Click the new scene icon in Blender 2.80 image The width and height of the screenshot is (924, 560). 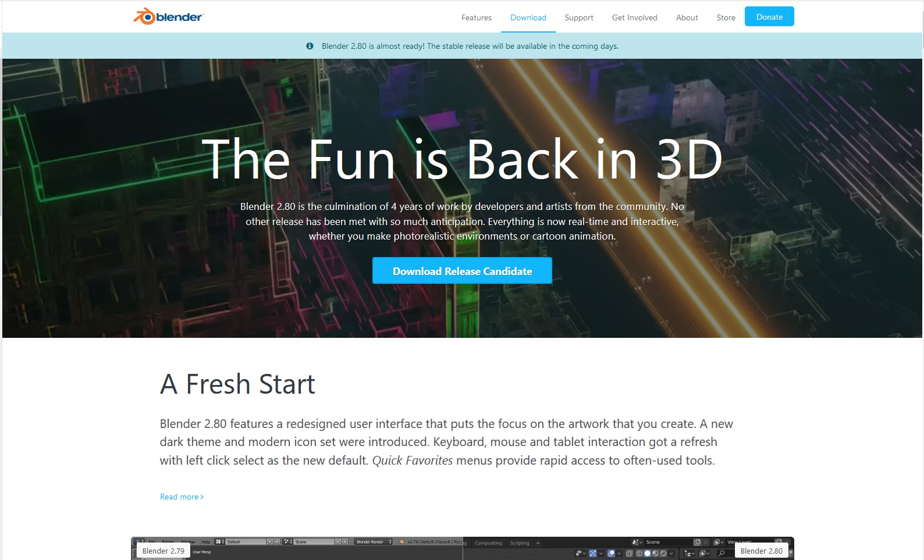point(698,542)
